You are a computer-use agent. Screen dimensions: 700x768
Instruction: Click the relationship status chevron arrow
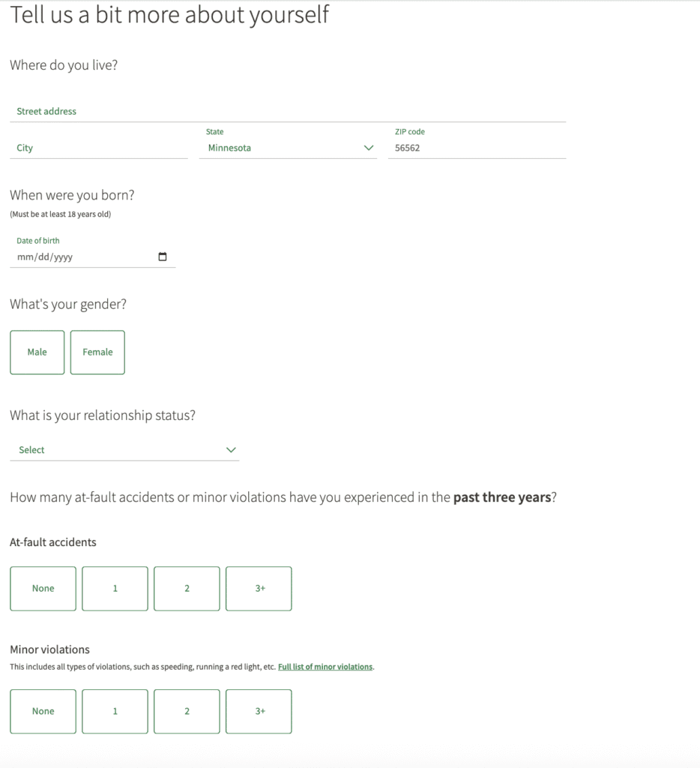[231, 450]
